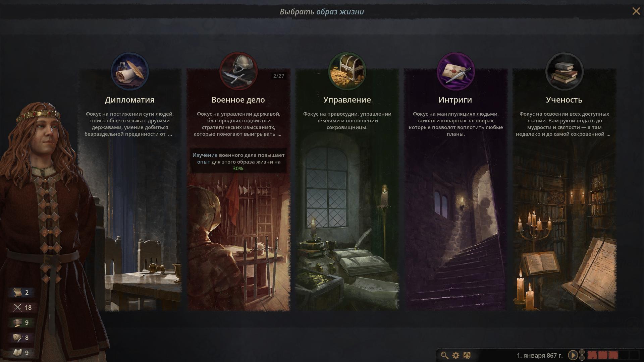Image resolution: width=644 pixels, height=362 pixels.
Task: Open the gear settings icon in bottom bar
Action: [x=455, y=355]
